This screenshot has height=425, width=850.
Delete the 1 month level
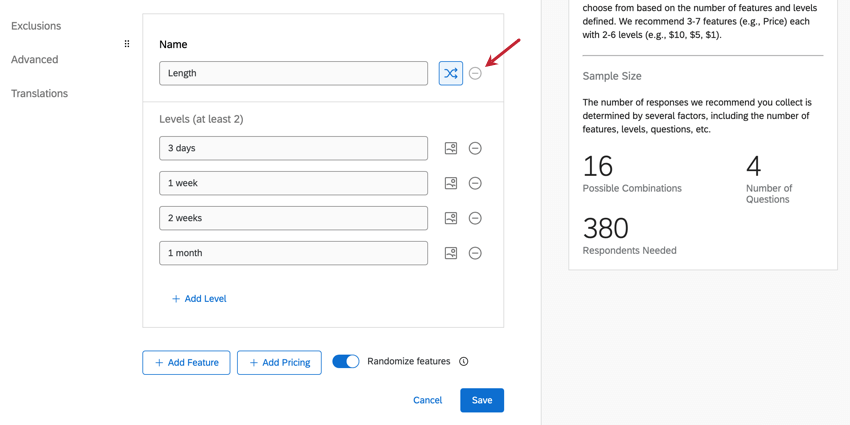tap(475, 253)
